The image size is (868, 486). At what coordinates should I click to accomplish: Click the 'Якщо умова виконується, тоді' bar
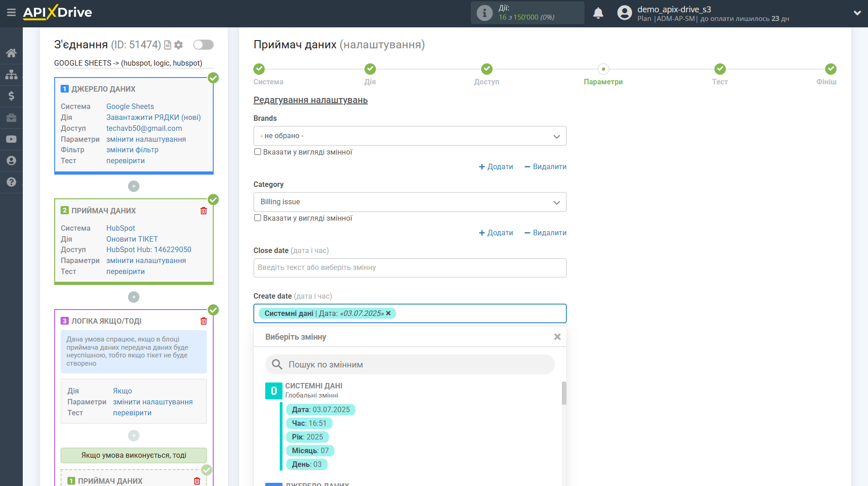[134, 455]
